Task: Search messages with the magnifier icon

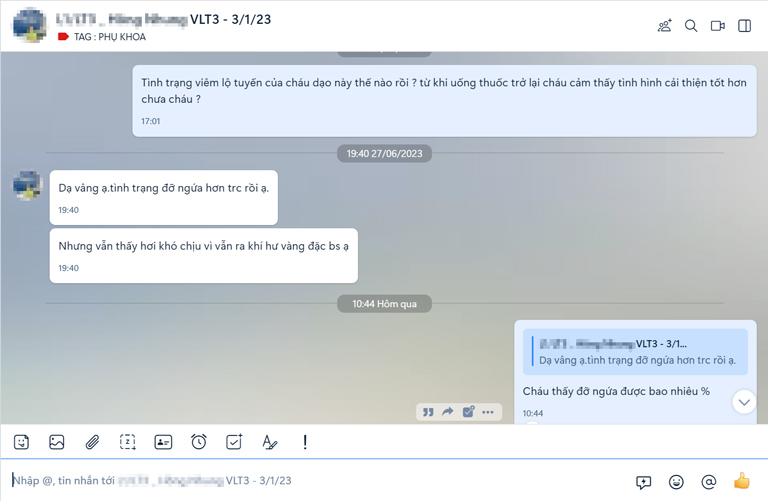Action: [x=691, y=25]
